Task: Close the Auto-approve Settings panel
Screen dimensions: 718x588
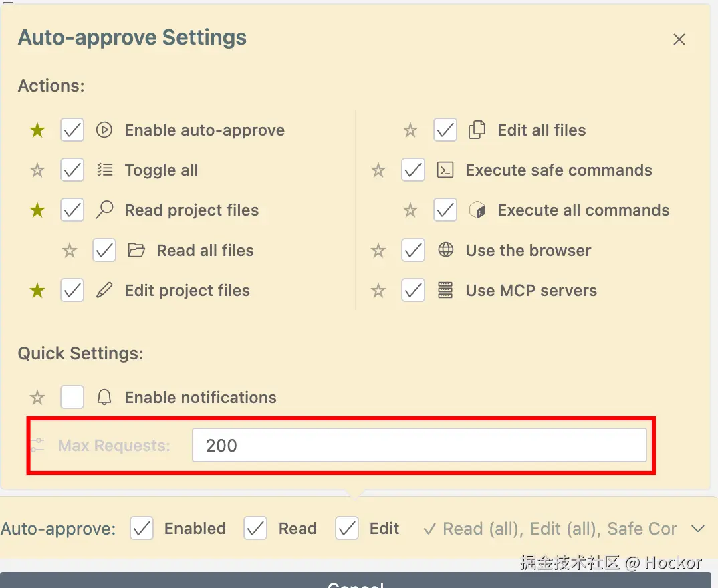Action: (679, 39)
